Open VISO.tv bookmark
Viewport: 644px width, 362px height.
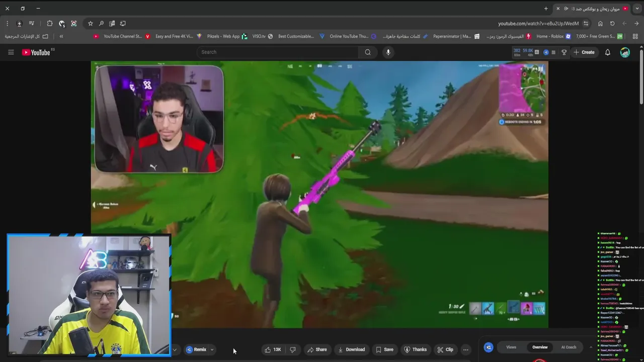pyautogui.click(x=262, y=36)
